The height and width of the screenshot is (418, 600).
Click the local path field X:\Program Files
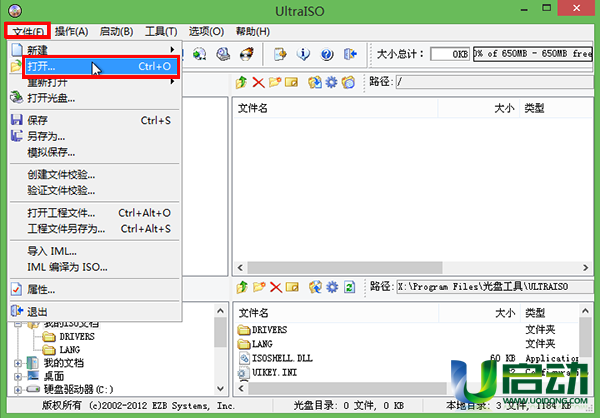(x=495, y=287)
